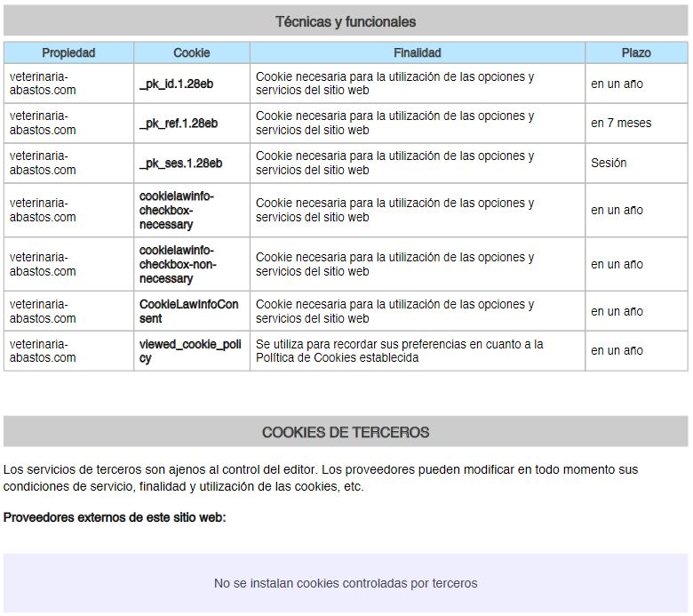Viewport: 693px width, 616px height.
Task: Click the 'Proveedores externos de este sitio web:' heading
Action: (x=115, y=517)
